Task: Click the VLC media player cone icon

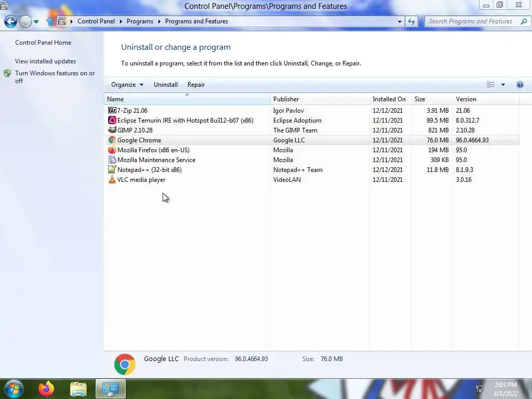Action: (112, 179)
